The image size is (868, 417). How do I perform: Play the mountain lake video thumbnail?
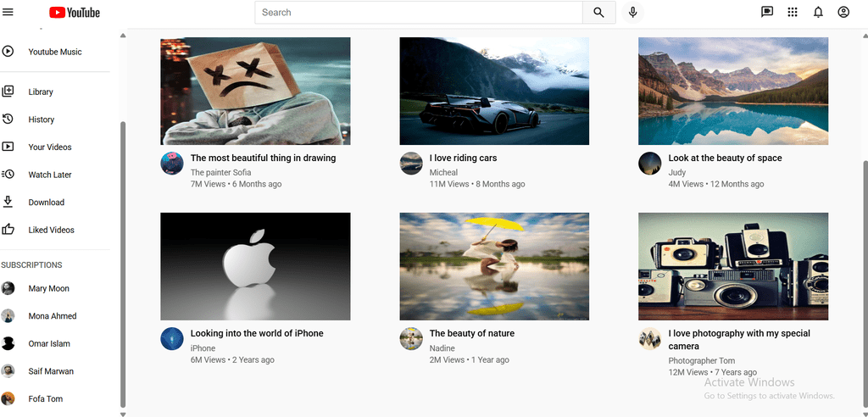point(733,91)
